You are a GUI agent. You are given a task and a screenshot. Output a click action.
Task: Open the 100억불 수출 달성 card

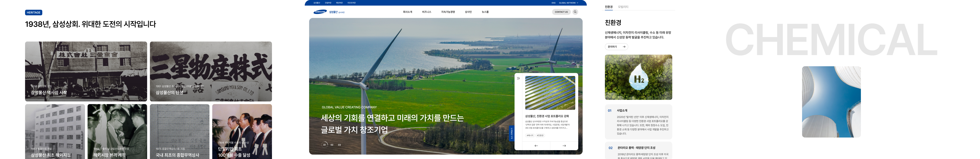pyautogui.click(x=242, y=132)
